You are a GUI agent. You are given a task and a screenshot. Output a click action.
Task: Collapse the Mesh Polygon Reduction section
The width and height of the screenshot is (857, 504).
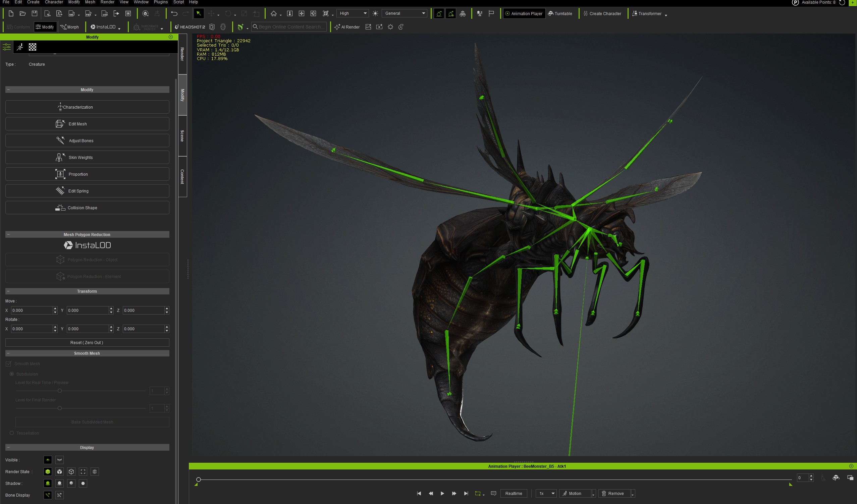coord(8,235)
